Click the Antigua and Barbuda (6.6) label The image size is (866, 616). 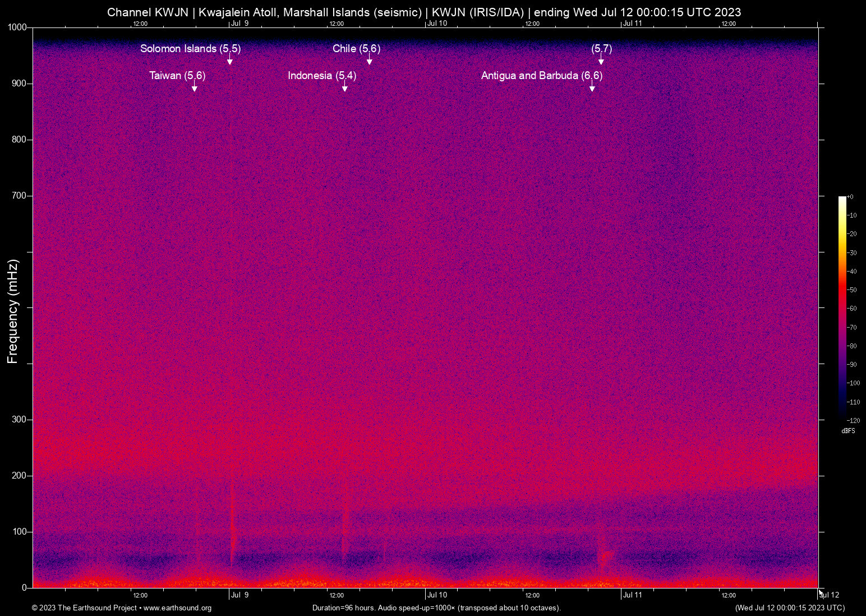tap(542, 76)
